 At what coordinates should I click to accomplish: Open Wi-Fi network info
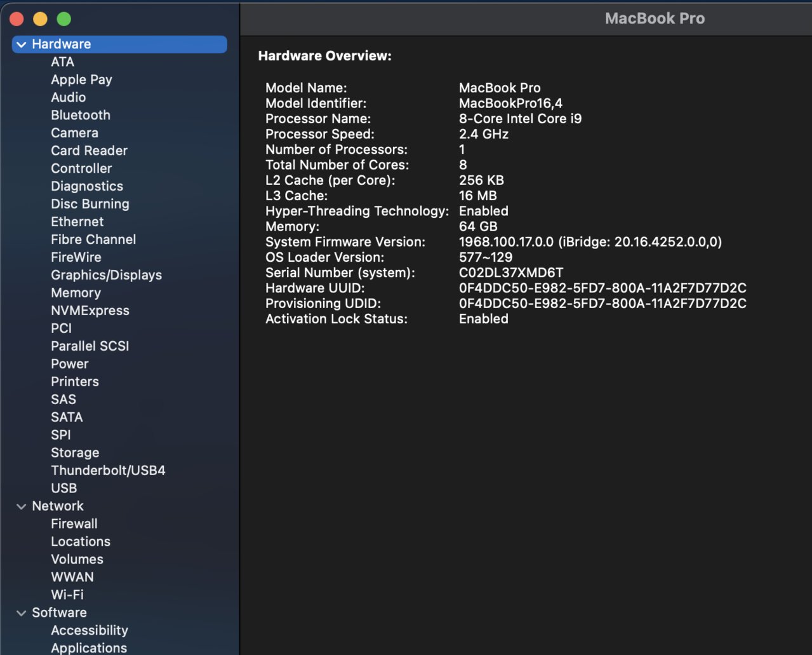(x=67, y=596)
